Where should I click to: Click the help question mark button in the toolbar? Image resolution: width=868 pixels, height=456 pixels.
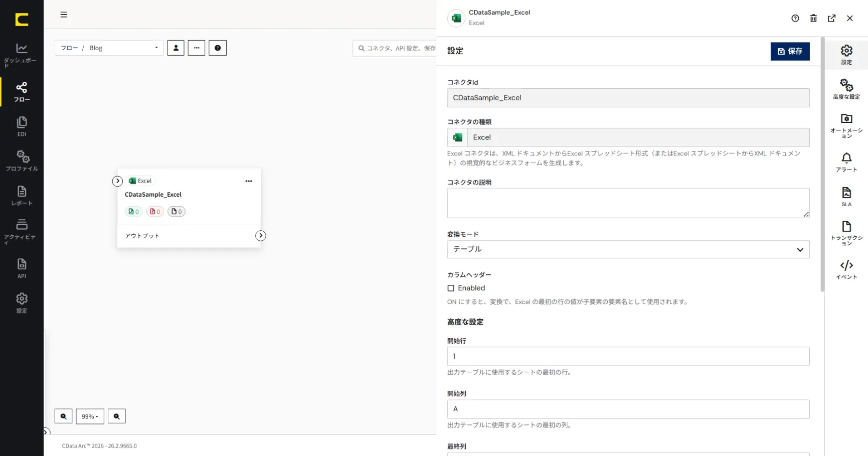coord(218,48)
